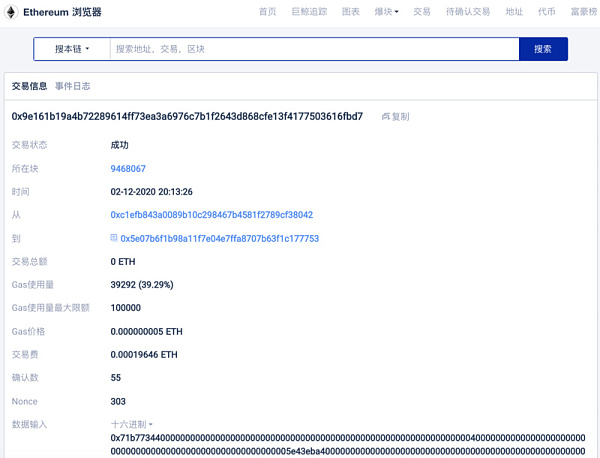
Task: Open the 富豪榜 navigation item
Action: 583,12
